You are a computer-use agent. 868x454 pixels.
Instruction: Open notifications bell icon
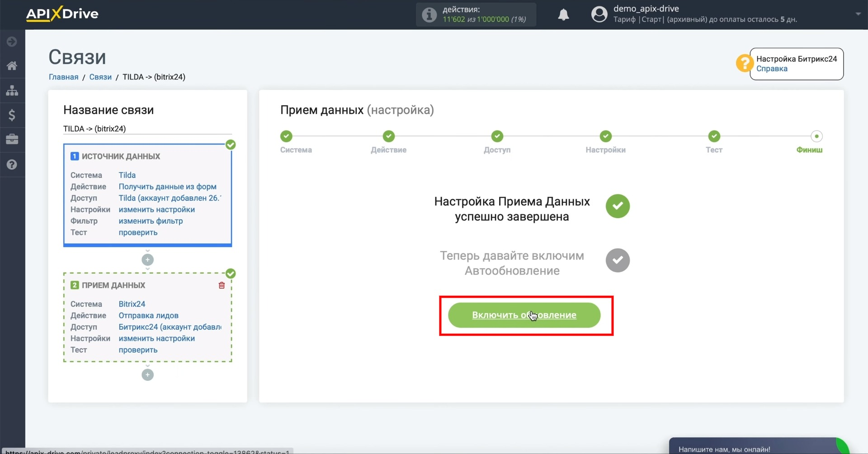(x=563, y=15)
